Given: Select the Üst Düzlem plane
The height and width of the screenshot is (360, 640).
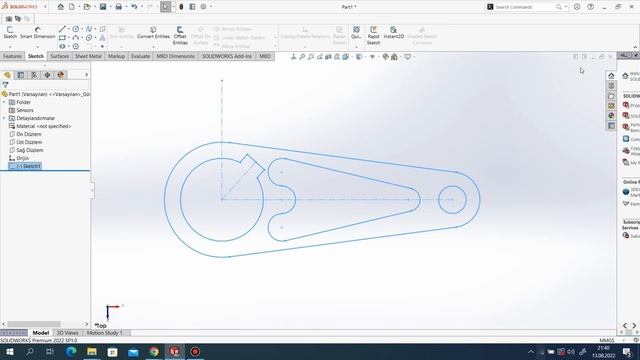Looking at the screenshot, I should [25, 142].
